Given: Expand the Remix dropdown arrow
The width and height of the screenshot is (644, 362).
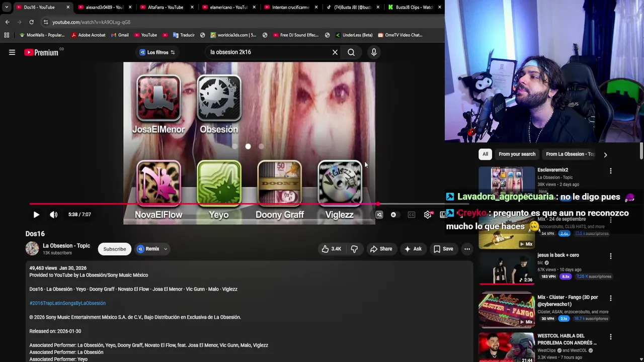Looking at the screenshot, I should (166, 249).
